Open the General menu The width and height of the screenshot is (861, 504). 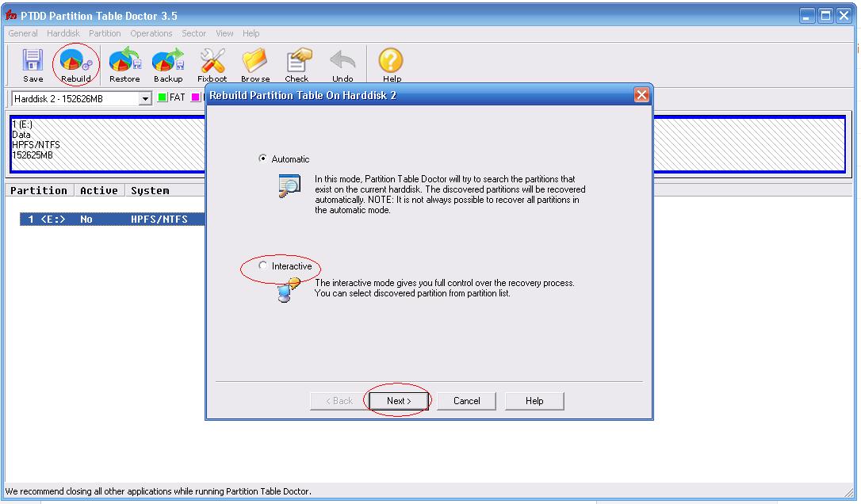[x=23, y=33]
